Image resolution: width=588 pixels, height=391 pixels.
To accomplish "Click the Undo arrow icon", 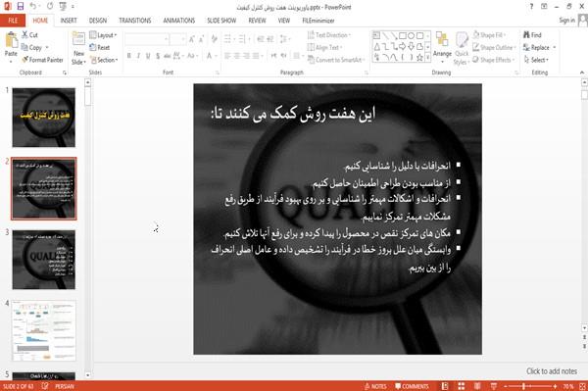I will (33, 7).
